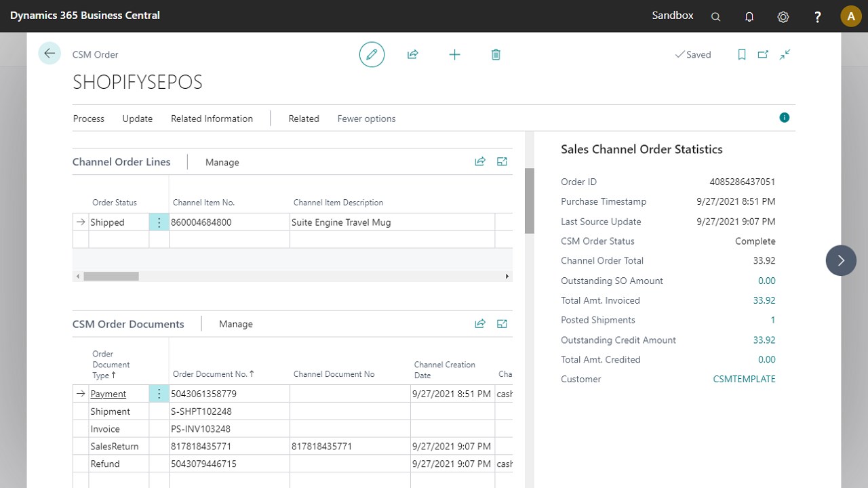Open row menu for Payment document
This screenshot has height=488, width=868.
click(x=159, y=394)
